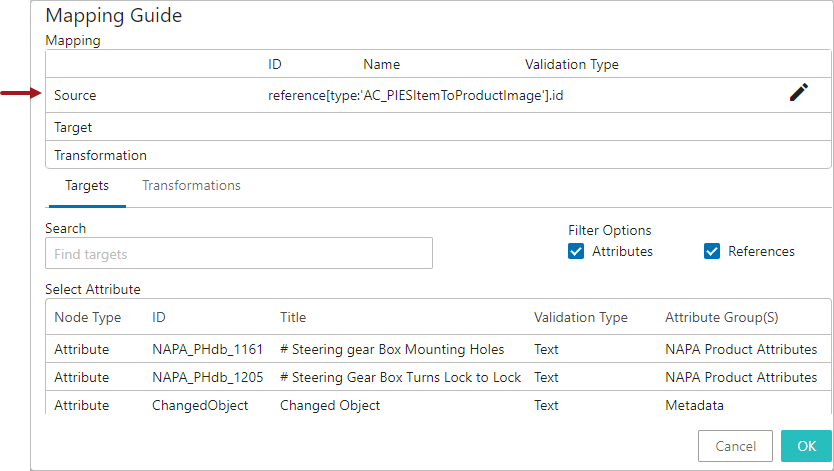Click the Attribute Group(S) column header

pos(722,317)
